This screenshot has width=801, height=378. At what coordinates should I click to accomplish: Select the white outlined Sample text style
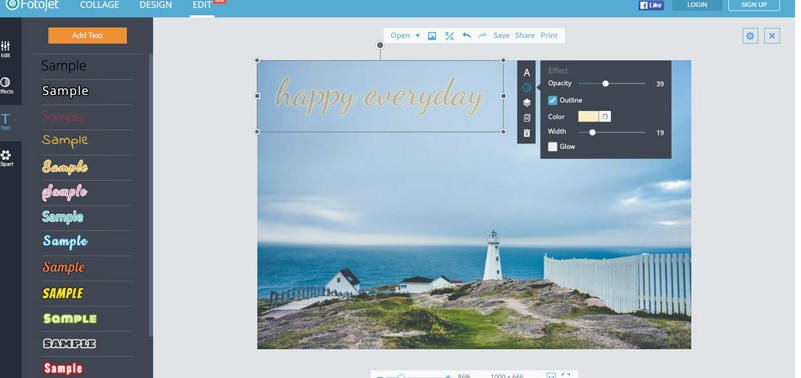click(65, 90)
